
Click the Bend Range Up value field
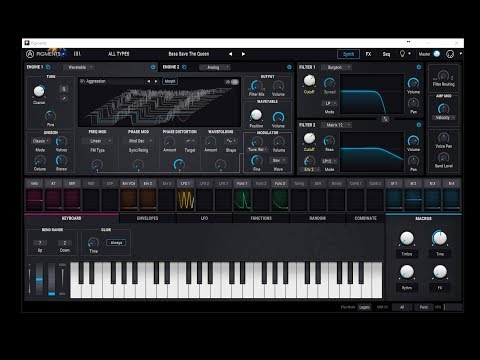(x=40, y=243)
